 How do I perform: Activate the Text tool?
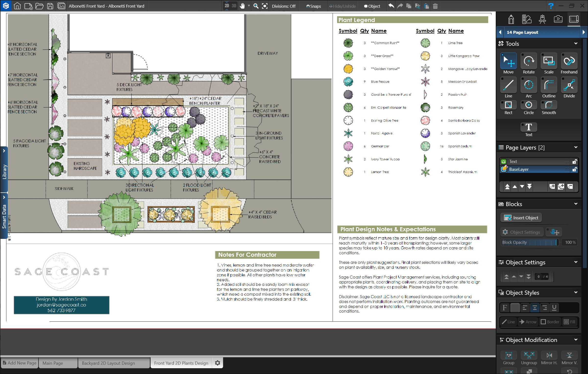(x=529, y=129)
